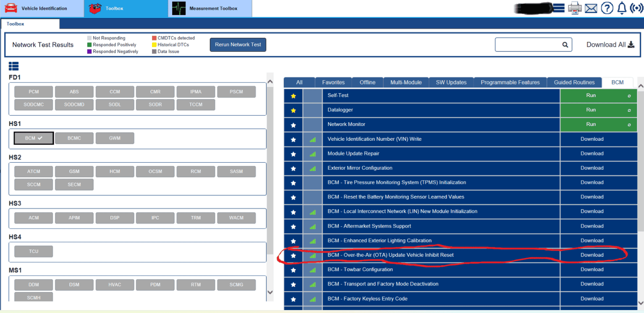The height and width of the screenshot is (313, 644).
Task: Open the envelope mail icon
Action: pos(591,8)
